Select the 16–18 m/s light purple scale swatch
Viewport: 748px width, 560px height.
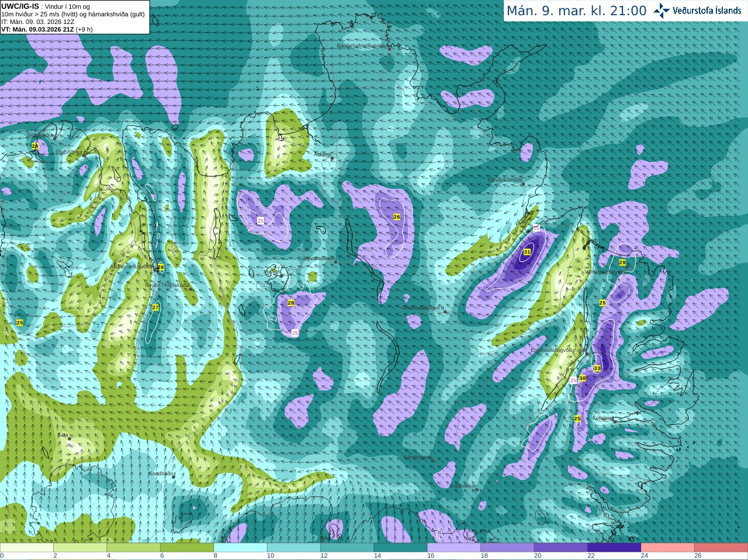[454, 548]
